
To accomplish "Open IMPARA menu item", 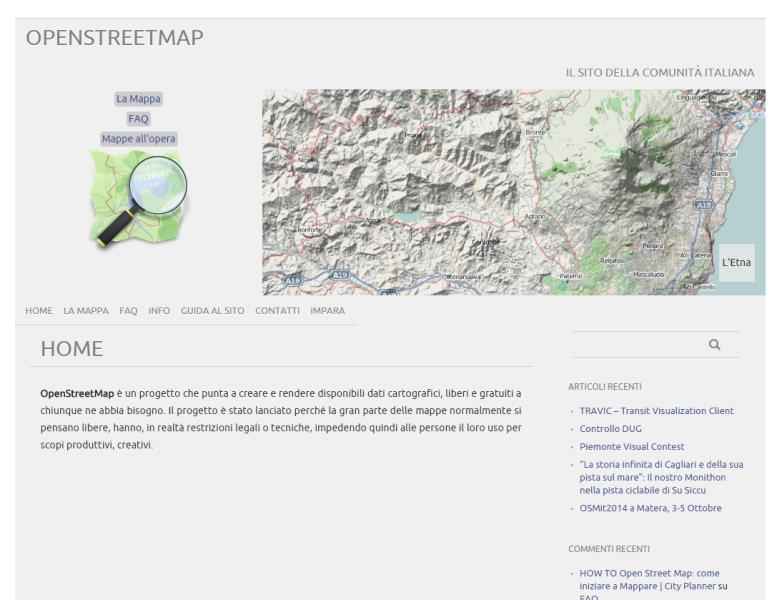I will [x=328, y=310].
